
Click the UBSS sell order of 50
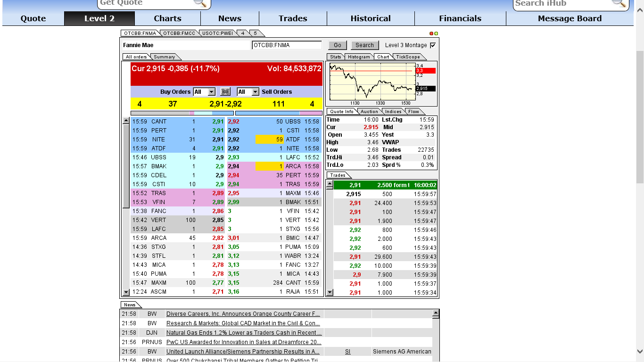275,122
